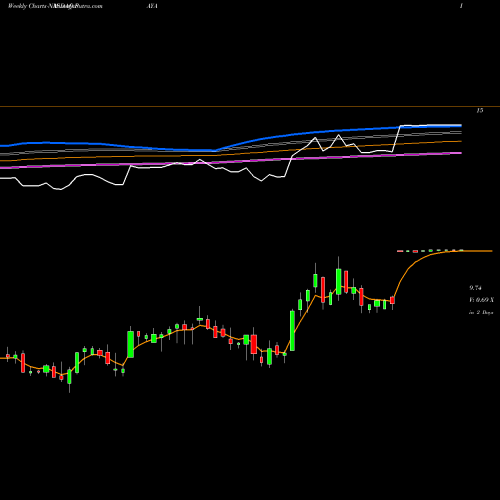Select the "9.74" price value
Image resolution: width=500 pixels, height=500 pixels.
[x=475, y=288]
